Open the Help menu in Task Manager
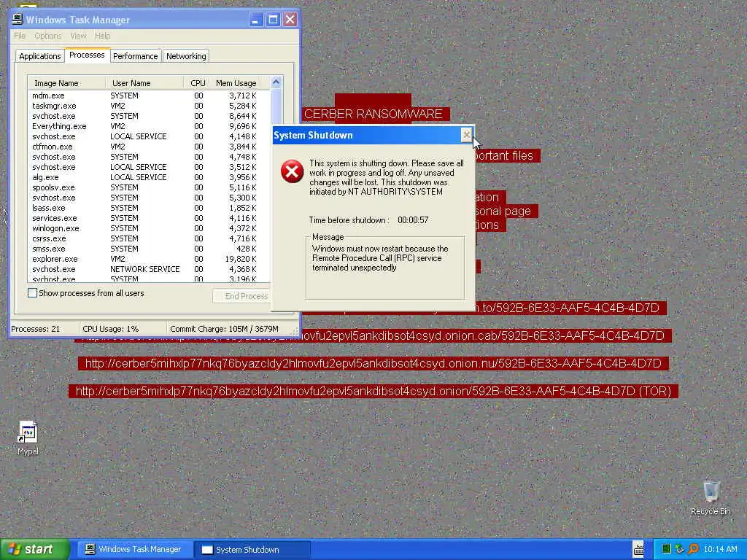 coord(102,36)
